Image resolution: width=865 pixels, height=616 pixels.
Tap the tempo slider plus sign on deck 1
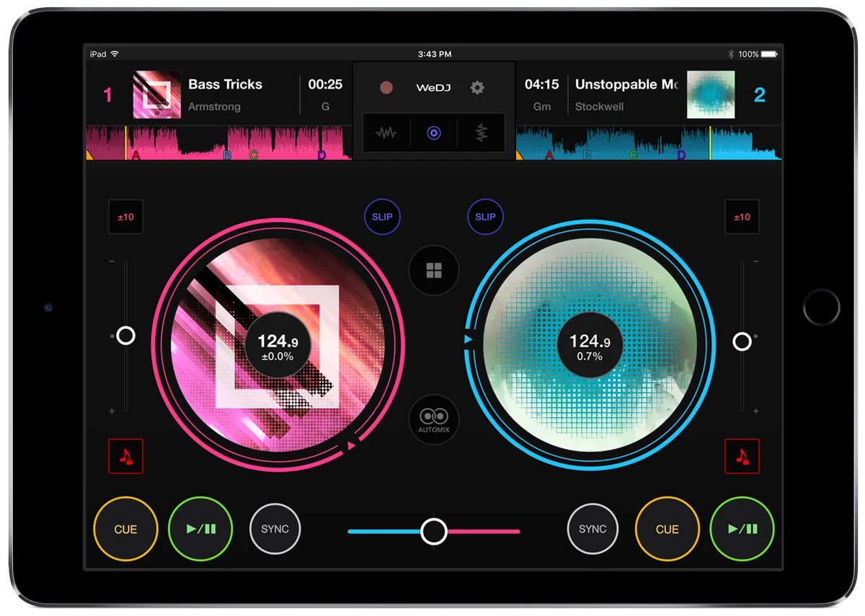click(x=112, y=411)
